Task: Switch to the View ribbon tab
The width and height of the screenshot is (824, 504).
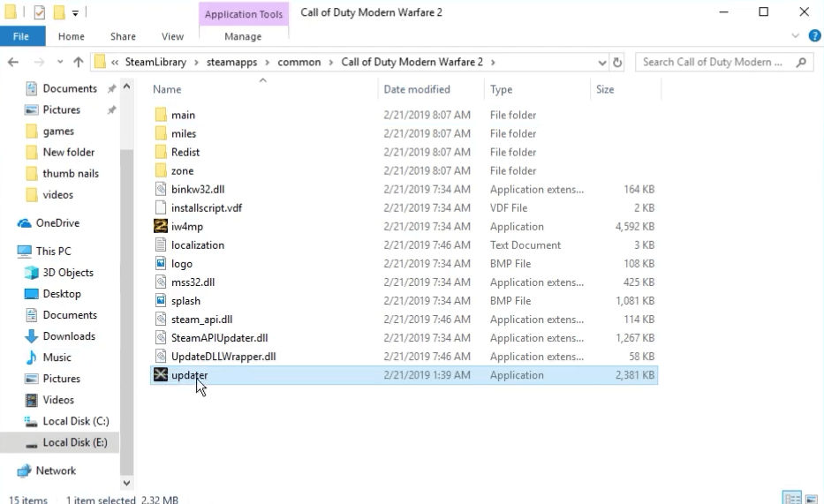Action: (x=172, y=36)
